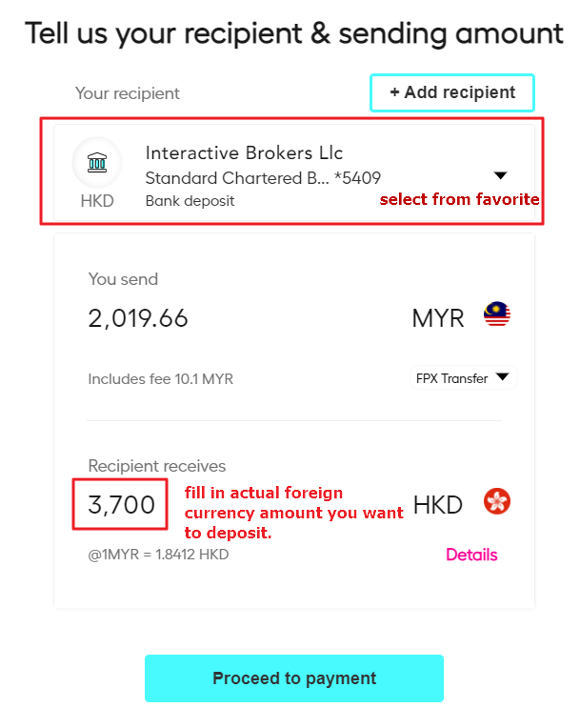Click the bank building icon

[97, 163]
